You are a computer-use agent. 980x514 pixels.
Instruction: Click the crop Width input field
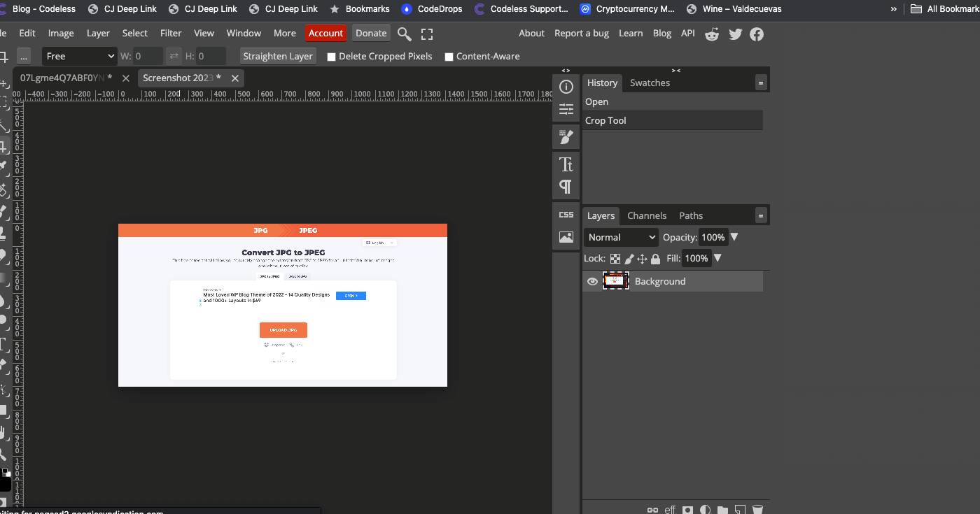(x=148, y=56)
